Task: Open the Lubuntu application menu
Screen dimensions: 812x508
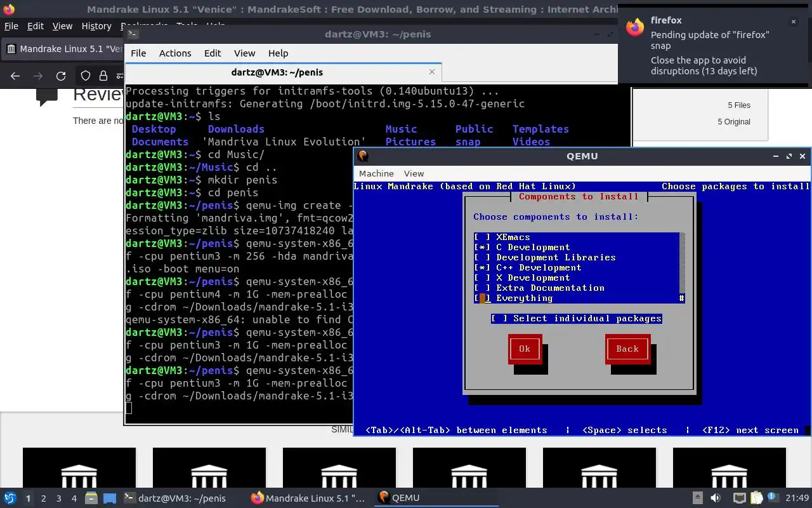Action: point(10,498)
